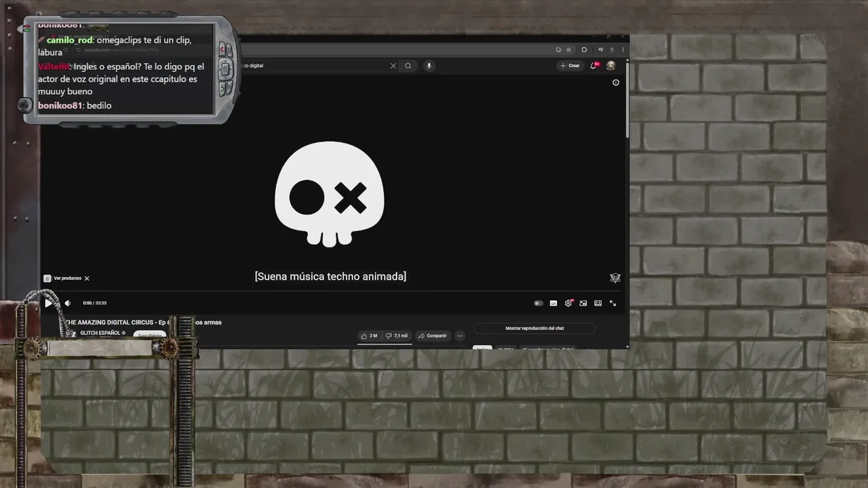Click the video progress bar
The width and height of the screenshot is (868, 488).
331,292
